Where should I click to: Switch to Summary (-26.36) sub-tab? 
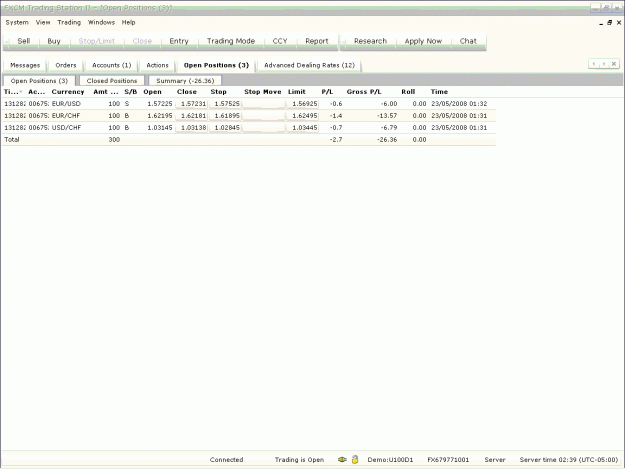185,81
